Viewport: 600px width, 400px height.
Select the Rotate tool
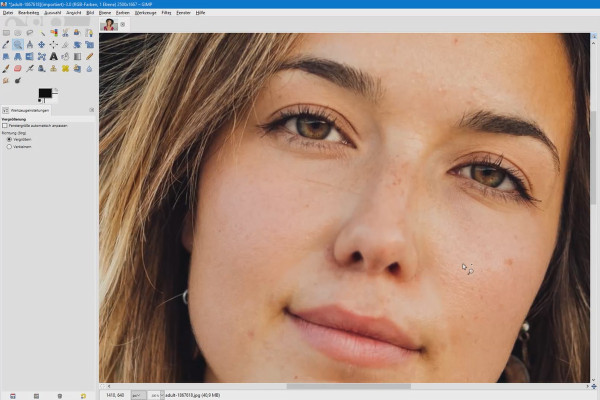pyautogui.click(x=77, y=45)
